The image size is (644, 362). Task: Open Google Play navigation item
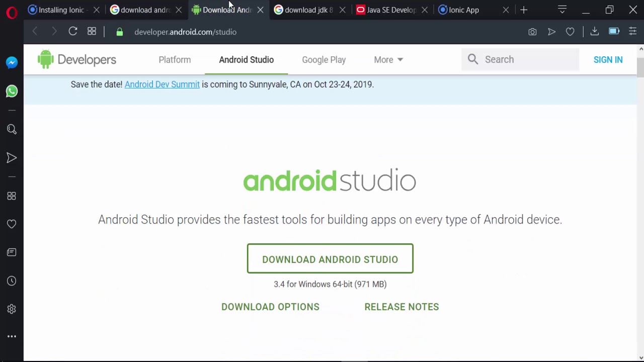pos(324,59)
